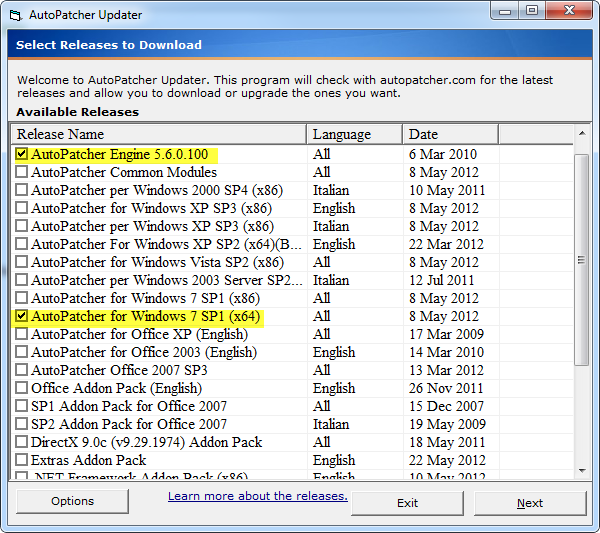Image resolution: width=600 pixels, height=533 pixels.
Task: Click '22 Mar 2012' date cell
Action: [x=446, y=244]
